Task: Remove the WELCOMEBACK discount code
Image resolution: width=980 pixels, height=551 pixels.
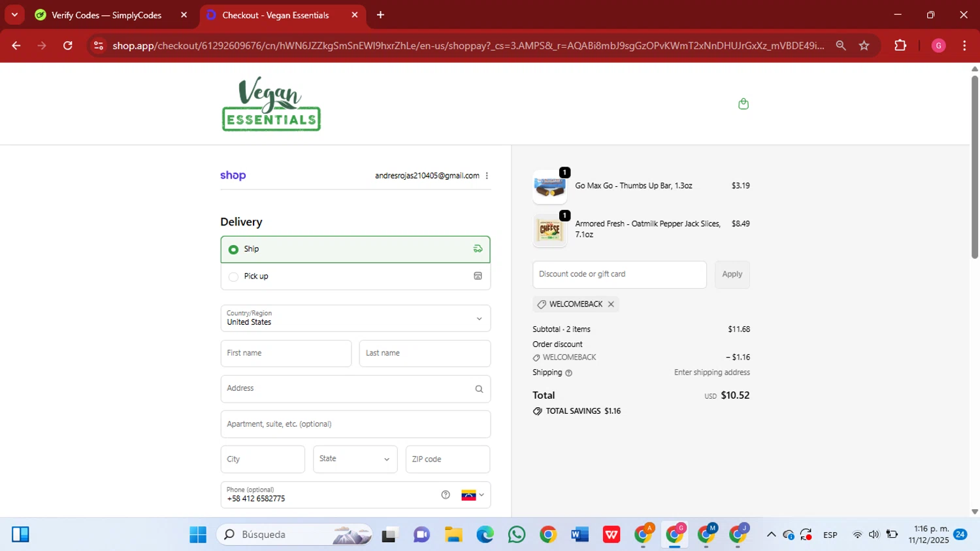Action: coord(611,304)
